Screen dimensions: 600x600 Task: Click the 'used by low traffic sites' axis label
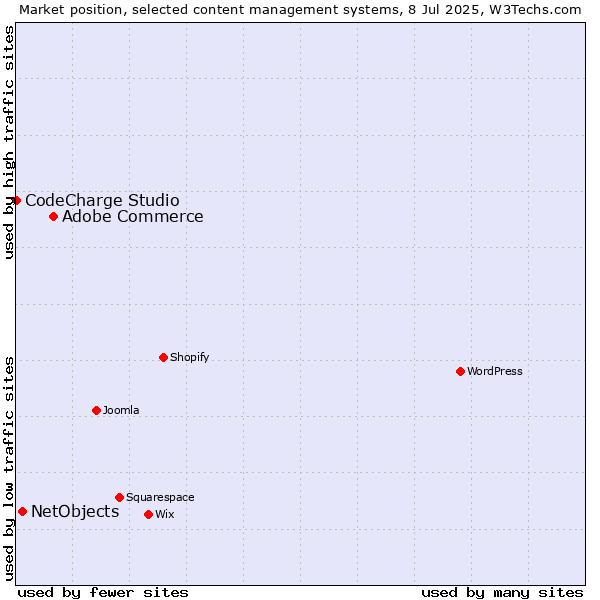tap(8, 469)
